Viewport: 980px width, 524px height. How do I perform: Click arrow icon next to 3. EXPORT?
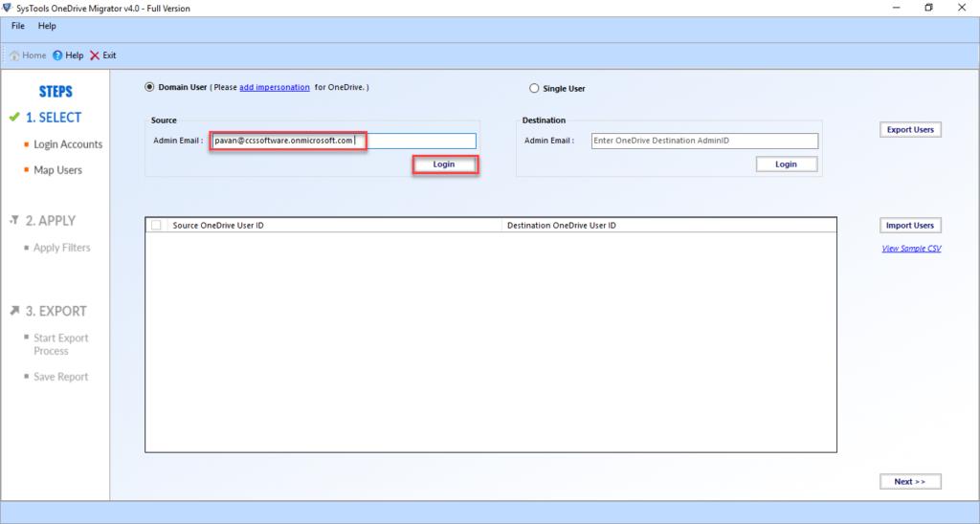click(x=14, y=311)
